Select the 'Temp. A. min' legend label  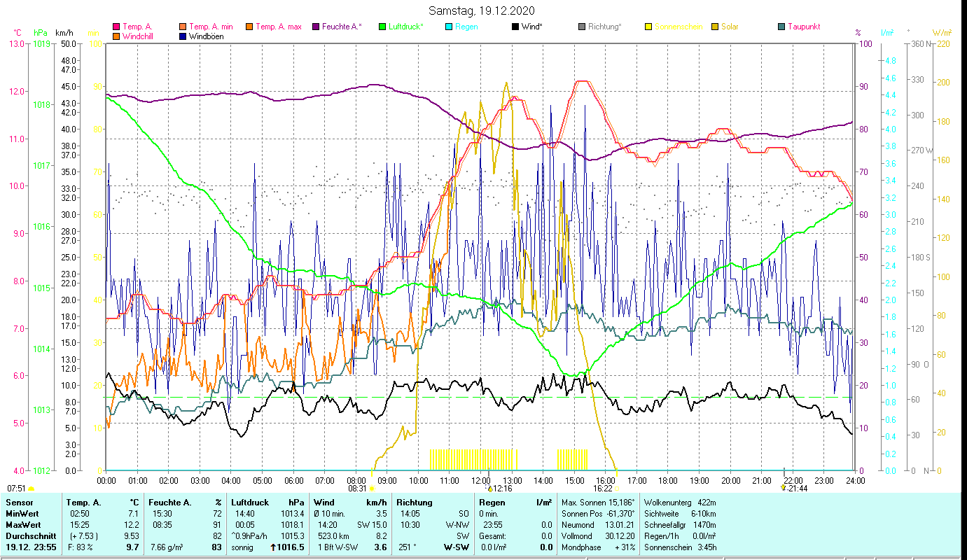211,27
